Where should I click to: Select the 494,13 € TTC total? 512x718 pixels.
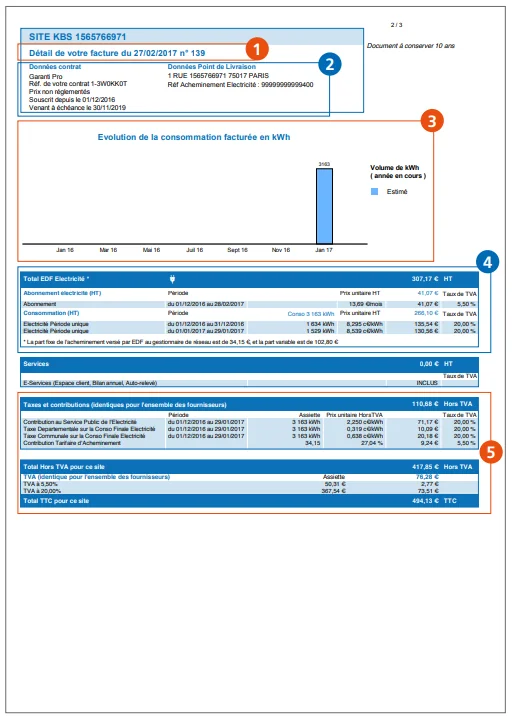tap(434, 501)
